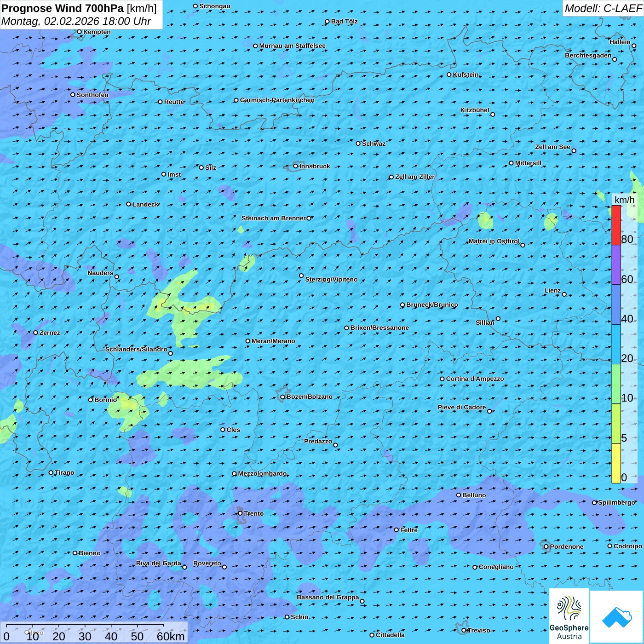Click the Nauders location marker

point(117,277)
